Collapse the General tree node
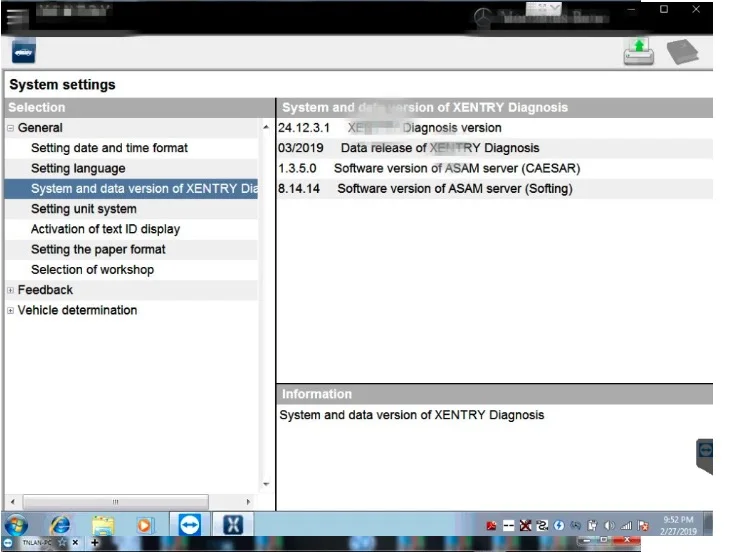 coord(10,128)
